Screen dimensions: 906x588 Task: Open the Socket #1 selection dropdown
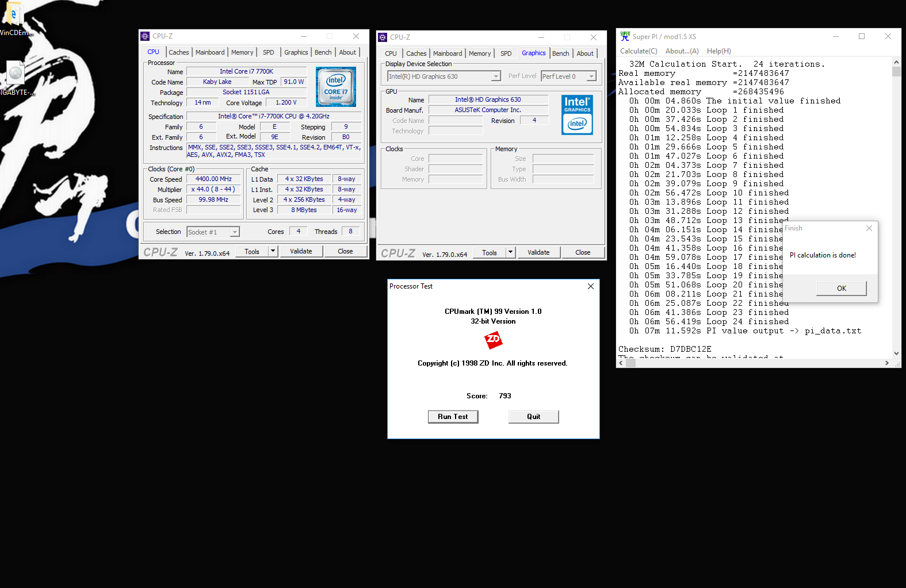tap(235, 232)
